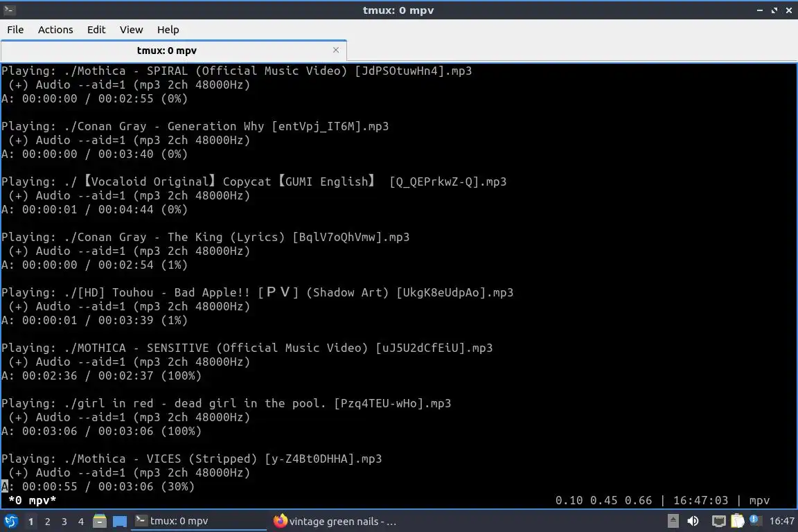Click the tmux session name 'mpv' at right

click(759, 501)
